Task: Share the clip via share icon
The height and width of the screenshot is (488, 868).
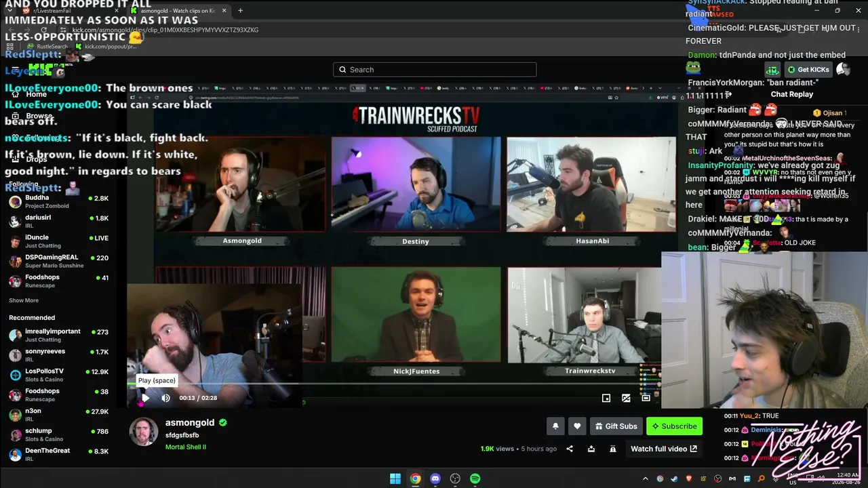Action: point(570,449)
